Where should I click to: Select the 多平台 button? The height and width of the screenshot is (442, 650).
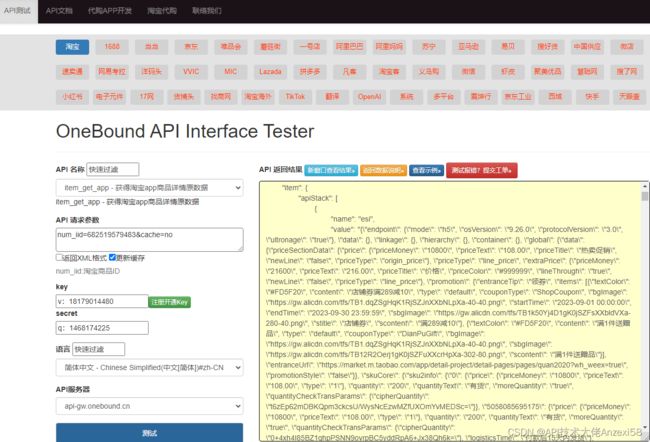coord(444,97)
